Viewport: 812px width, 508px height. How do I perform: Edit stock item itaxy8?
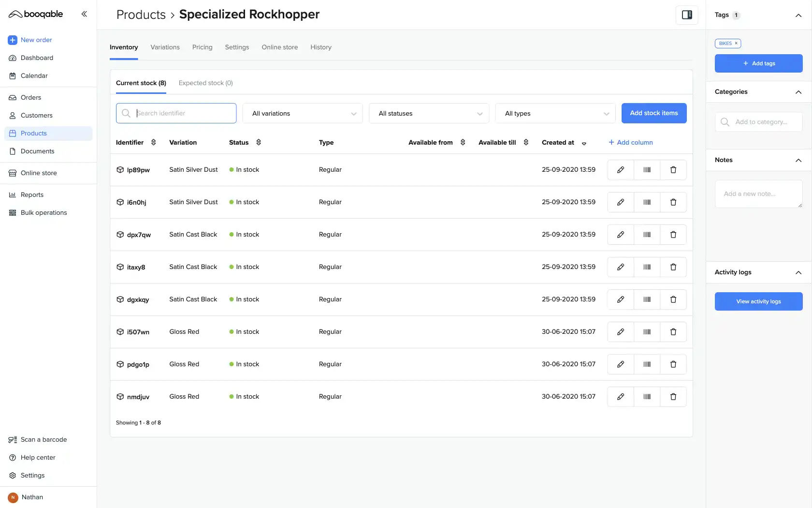click(621, 267)
